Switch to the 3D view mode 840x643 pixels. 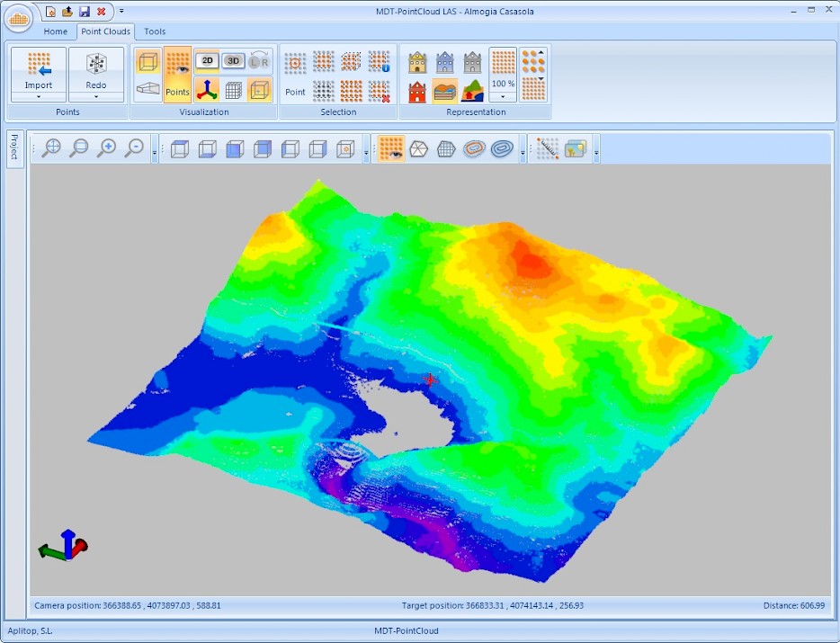click(x=233, y=61)
